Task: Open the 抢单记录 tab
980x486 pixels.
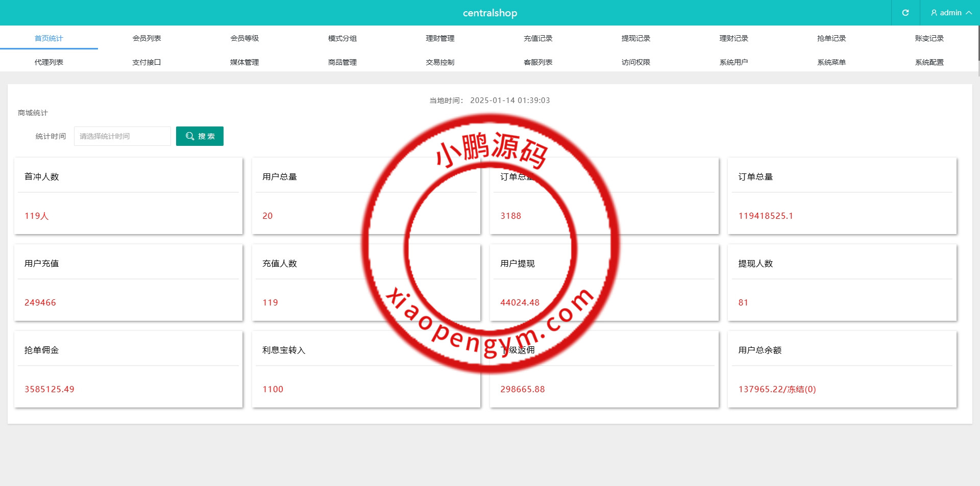Action: (x=831, y=38)
